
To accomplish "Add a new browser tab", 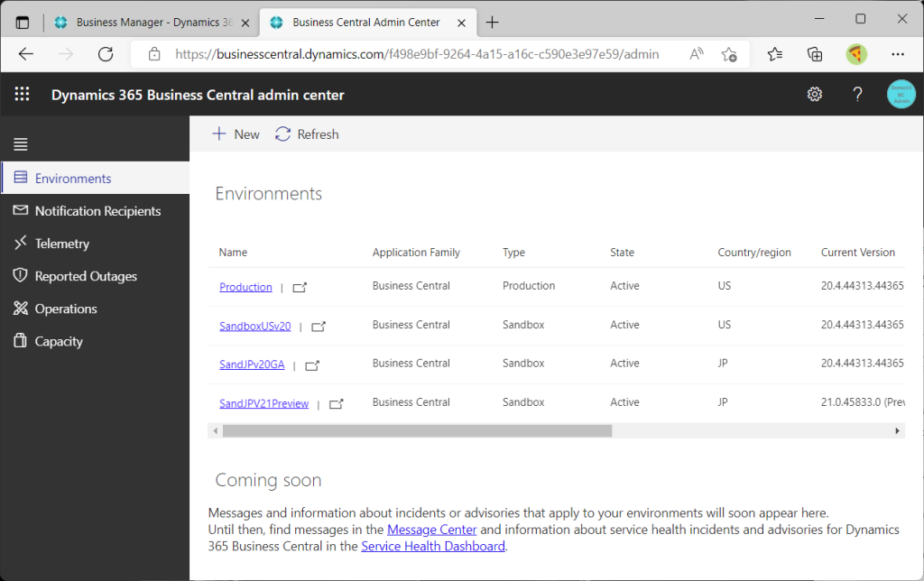I will click(x=492, y=23).
